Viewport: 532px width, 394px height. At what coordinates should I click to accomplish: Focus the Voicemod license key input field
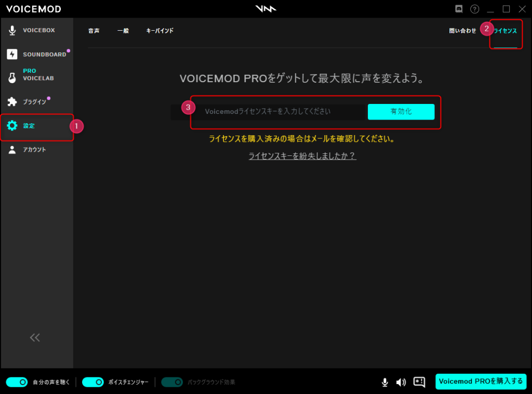[269, 112]
